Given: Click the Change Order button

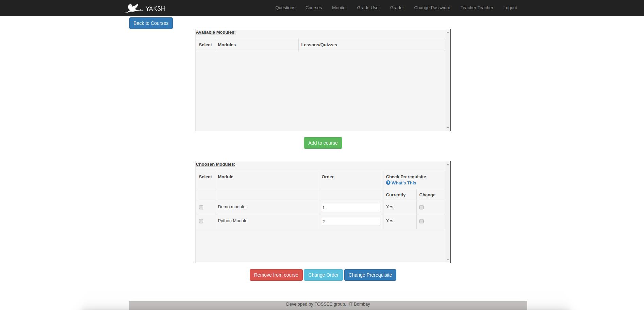Looking at the screenshot, I should [323, 275].
